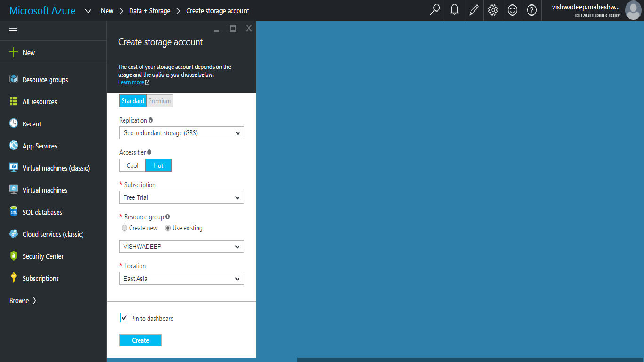Click the Virtual machines monitor icon
The width and height of the screenshot is (644, 362).
(x=14, y=189)
